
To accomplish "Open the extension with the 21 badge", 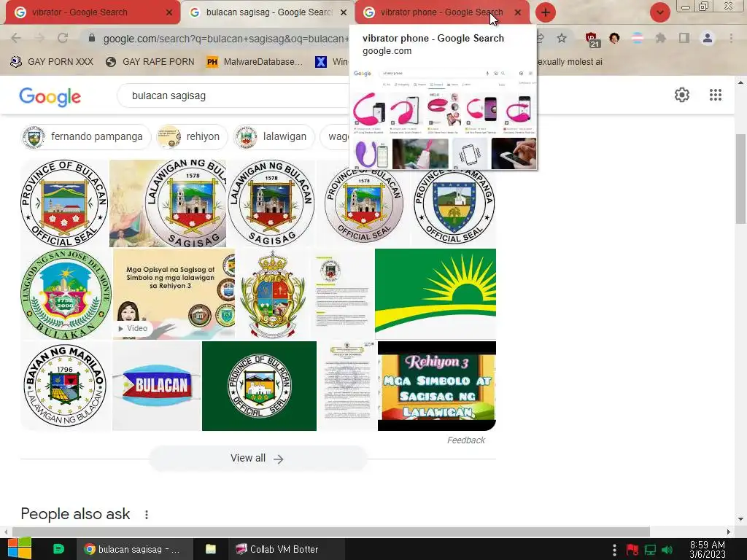I will (592, 39).
